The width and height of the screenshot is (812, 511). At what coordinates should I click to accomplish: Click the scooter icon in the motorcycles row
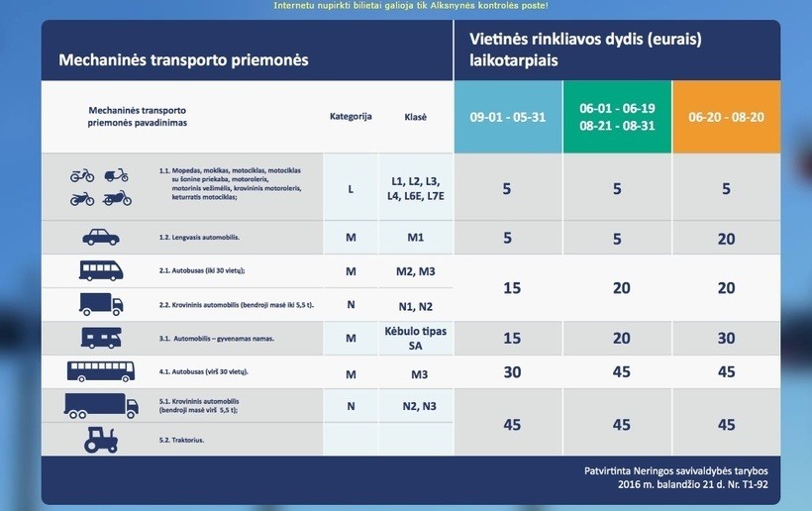pyautogui.click(x=116, y=176)
